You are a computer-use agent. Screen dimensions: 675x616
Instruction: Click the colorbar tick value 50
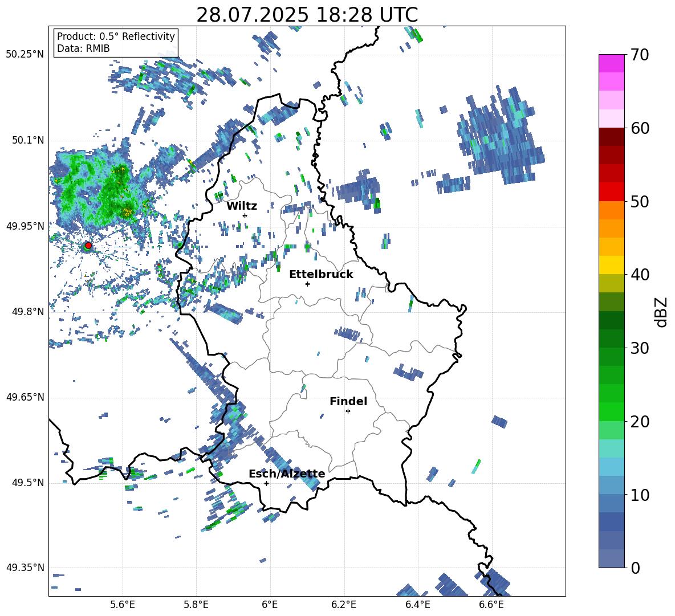tap(640, 202)
